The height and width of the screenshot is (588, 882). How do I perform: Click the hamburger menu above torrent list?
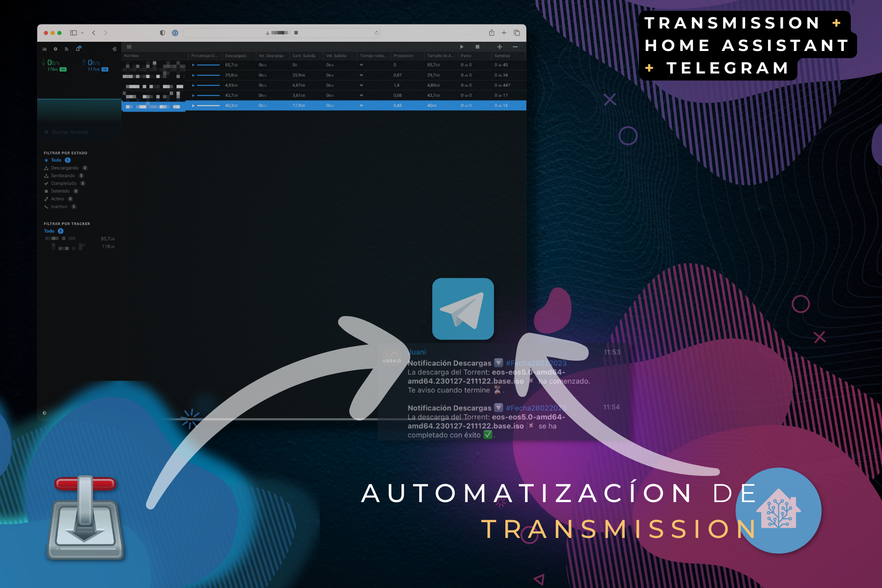tap(129, 47)
